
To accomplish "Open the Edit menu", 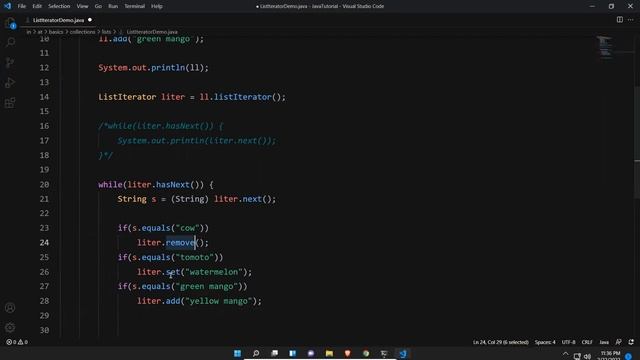I will (37, 6).
